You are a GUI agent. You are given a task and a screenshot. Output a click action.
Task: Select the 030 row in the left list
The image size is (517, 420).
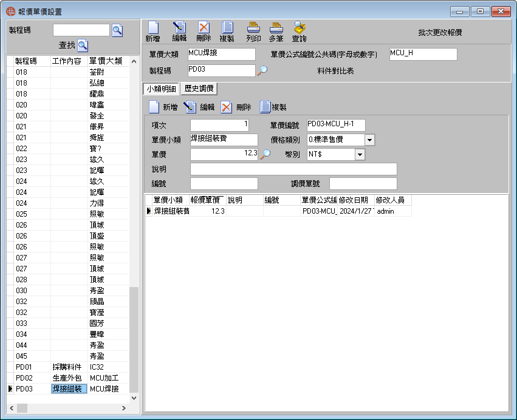(67, 291)
